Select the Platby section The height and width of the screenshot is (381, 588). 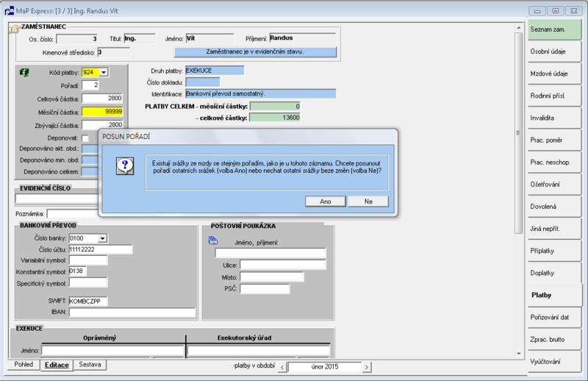pos(555,296)
